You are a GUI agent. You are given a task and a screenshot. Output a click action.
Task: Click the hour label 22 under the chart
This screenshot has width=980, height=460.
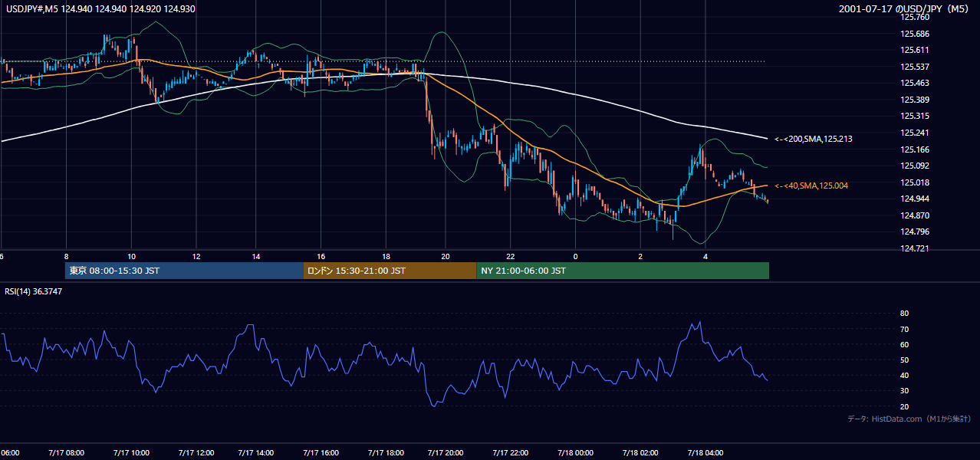point(511,257)
